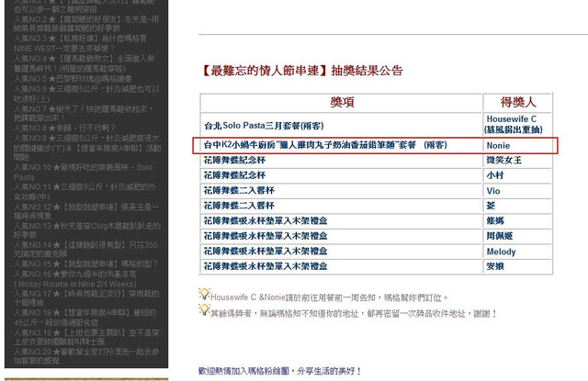This screenshot has width=588, height=381.
Task: Open the 人氣NO.20 參加喜宴 post link
Action: [86, 356]
